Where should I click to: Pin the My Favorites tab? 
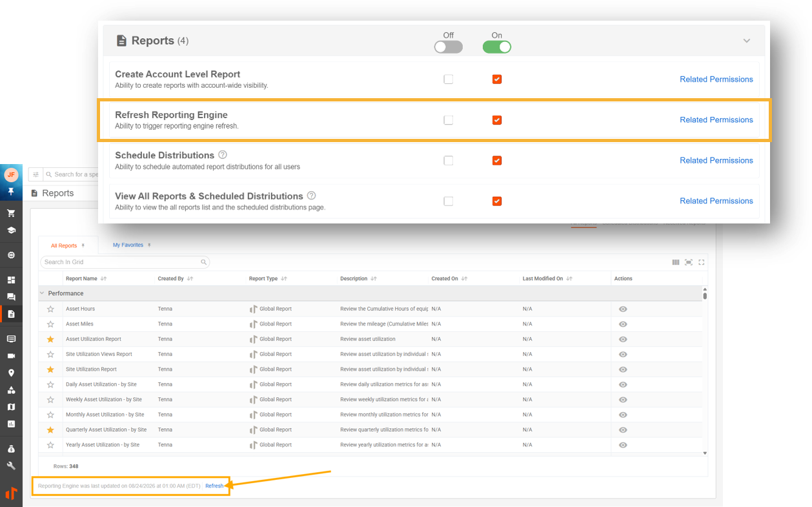(x=149, y=245)
